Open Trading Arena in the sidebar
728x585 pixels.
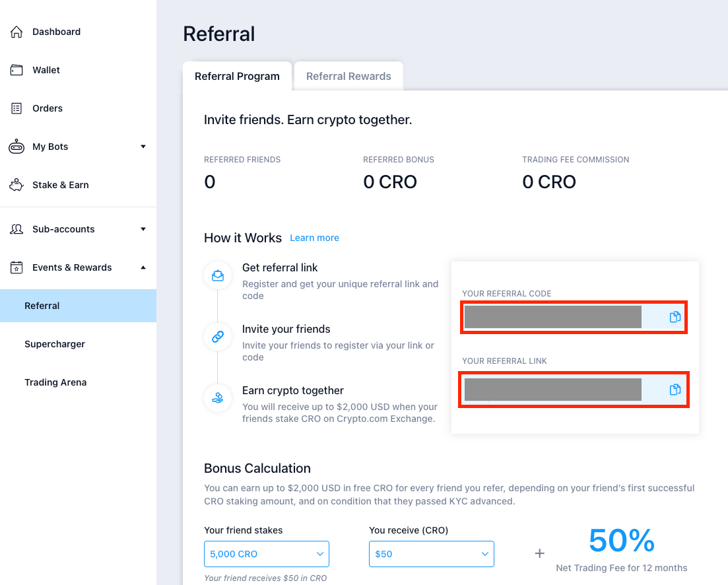[x=55, y=382]
